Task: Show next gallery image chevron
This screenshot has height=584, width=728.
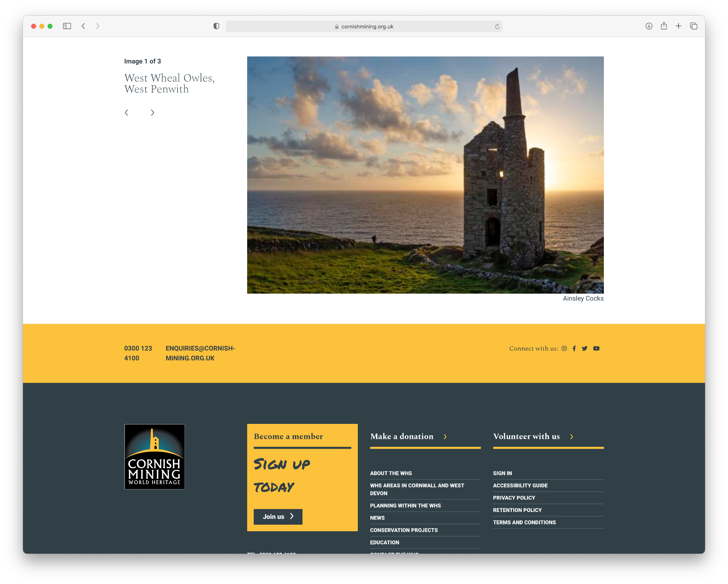Action: coord(153,113)
